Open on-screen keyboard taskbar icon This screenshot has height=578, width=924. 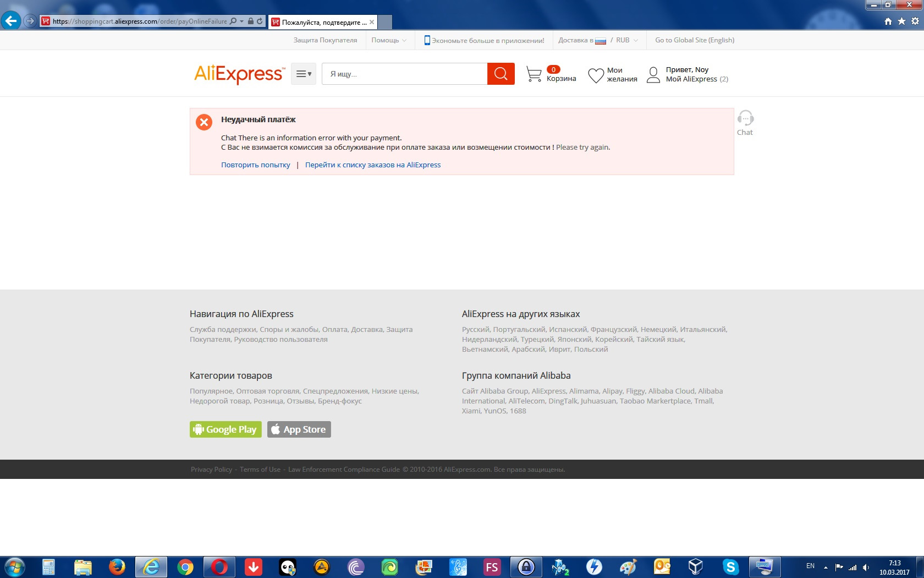point(765,567)
